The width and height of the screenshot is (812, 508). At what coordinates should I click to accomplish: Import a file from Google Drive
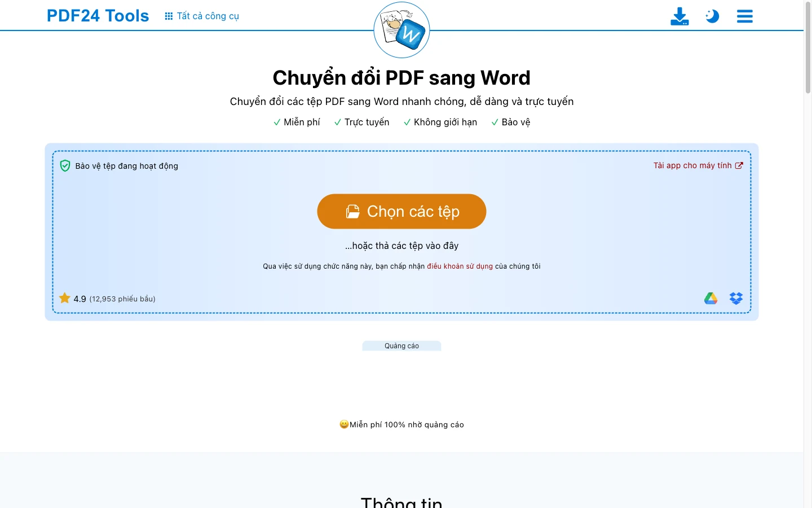point(710,298)
